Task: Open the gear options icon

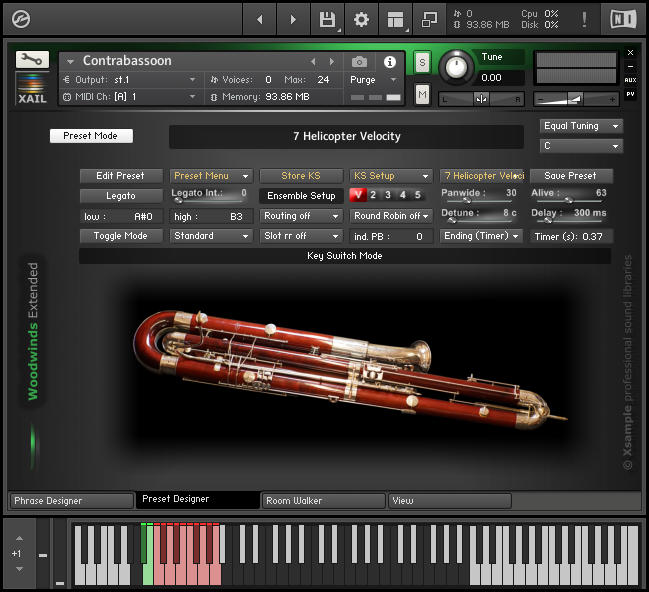Action: click(361, 19)
